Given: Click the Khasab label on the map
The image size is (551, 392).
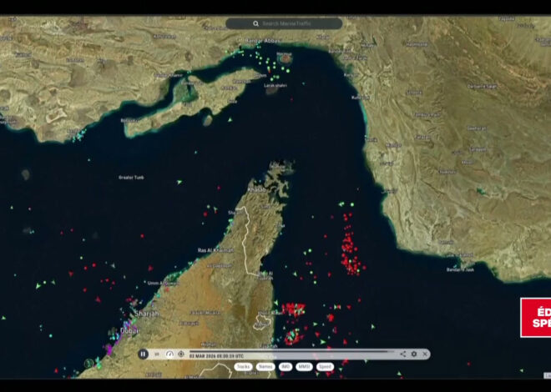Looking at the screenshot, I should (257, 189).
